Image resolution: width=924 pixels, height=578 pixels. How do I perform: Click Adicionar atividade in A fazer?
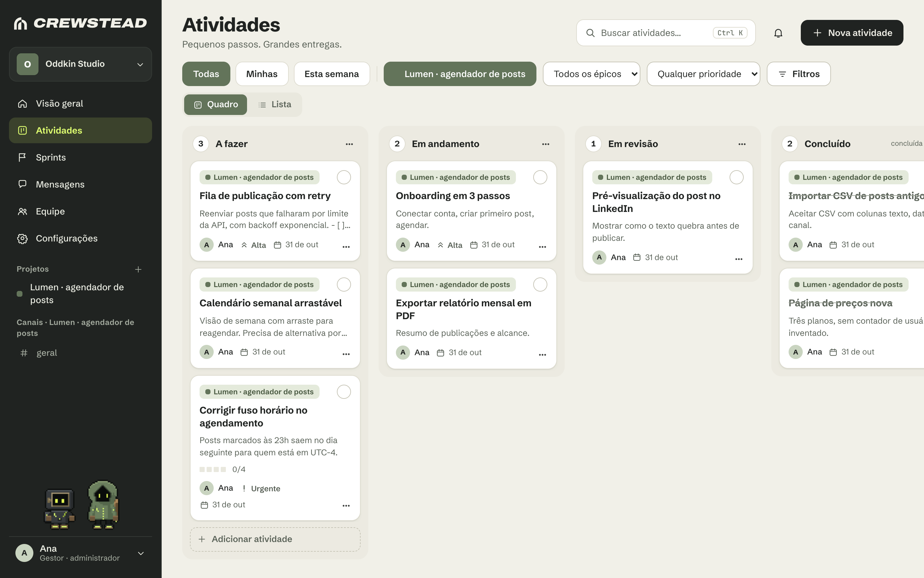[275, 539]
